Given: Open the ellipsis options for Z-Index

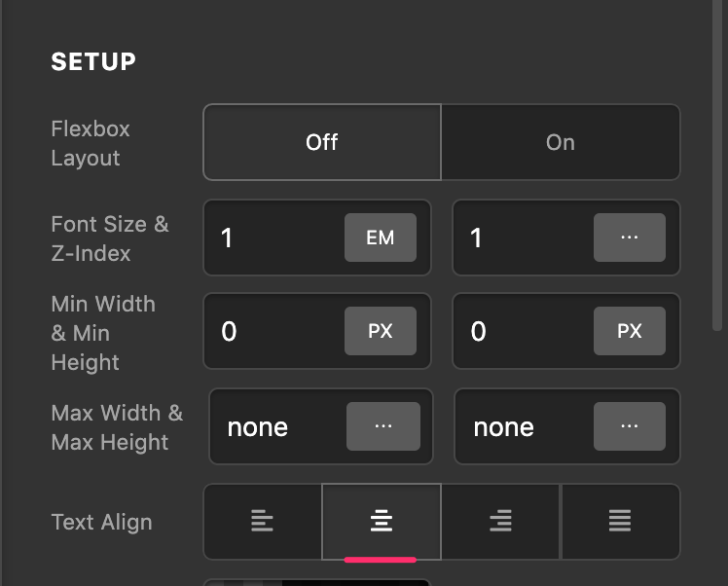Looking at the screenshot, I should point(629,238).
